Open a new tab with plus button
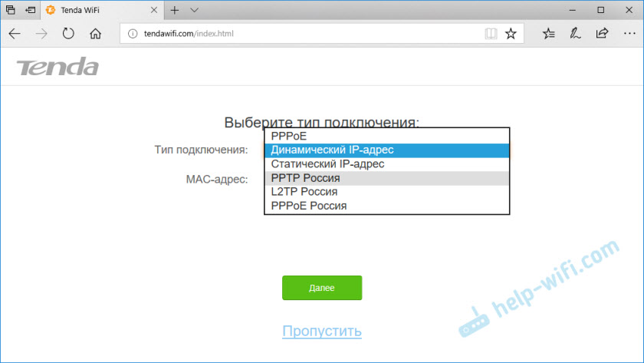 click(x=175, y=10)
